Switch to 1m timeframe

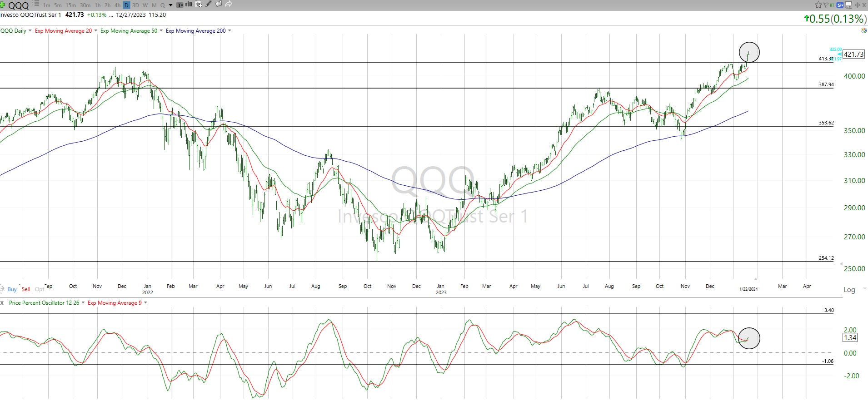46,5
